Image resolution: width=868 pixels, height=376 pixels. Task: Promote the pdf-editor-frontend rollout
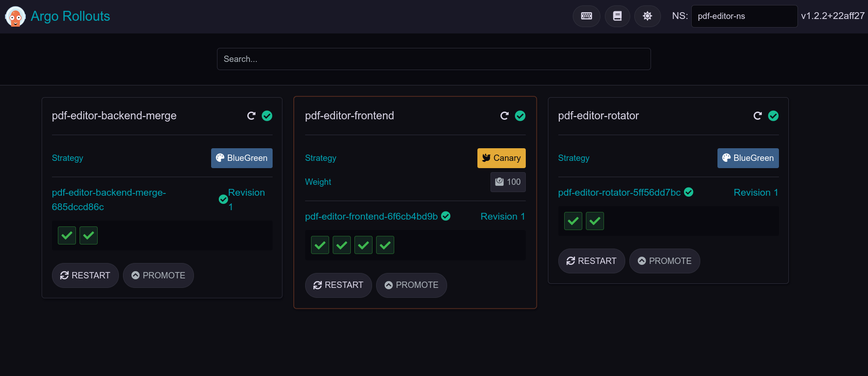tap(411, 285)
